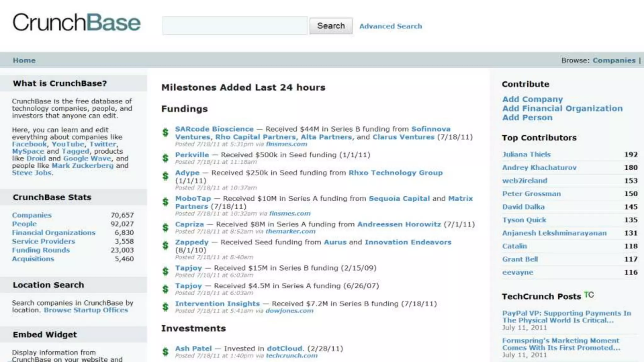Click dollar icon next to Perkville entry
This screenshot has width=644, height=362.
(165, 158)
